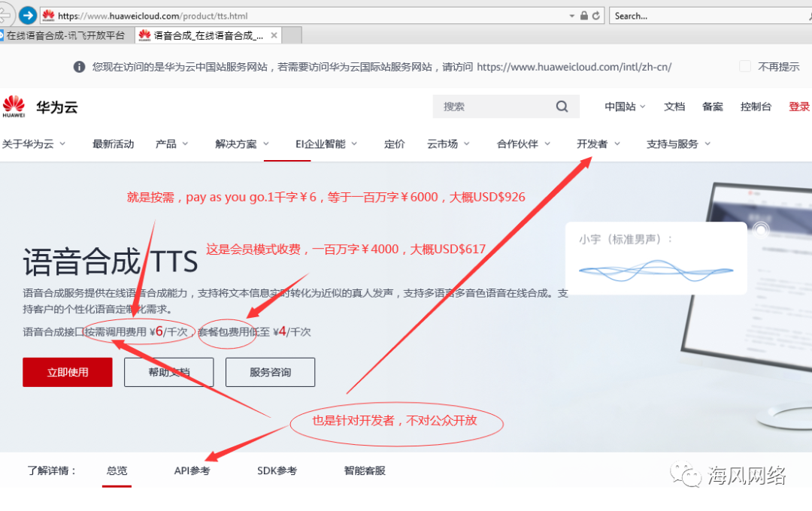Click the magnifier search icon

[x=562, y=106]
